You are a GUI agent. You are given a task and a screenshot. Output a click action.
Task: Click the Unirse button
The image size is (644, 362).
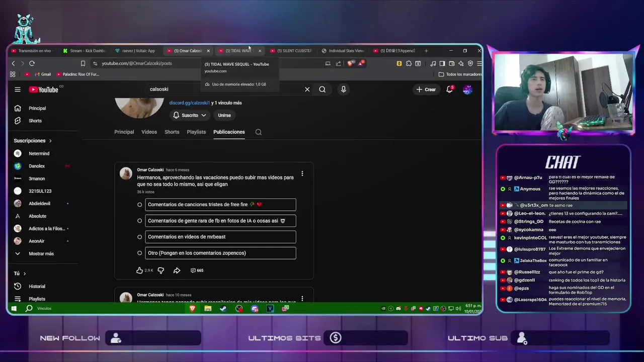pos(224,115)
